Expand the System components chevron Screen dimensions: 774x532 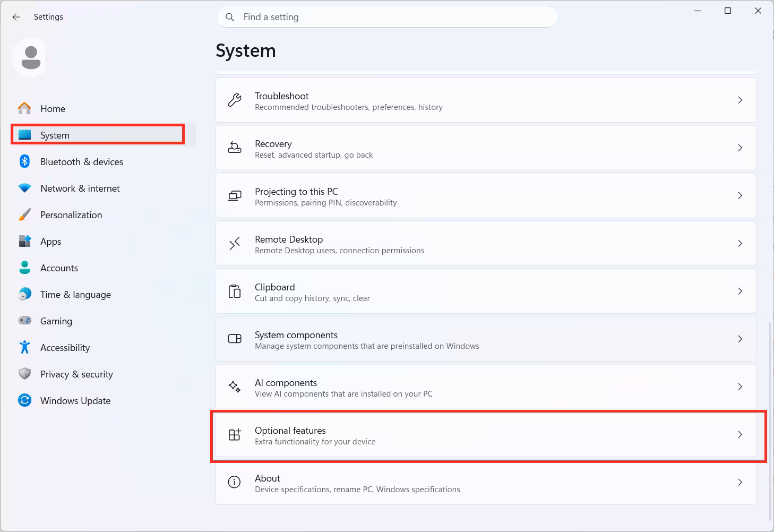pyautogui.click(x=740, y=339)
